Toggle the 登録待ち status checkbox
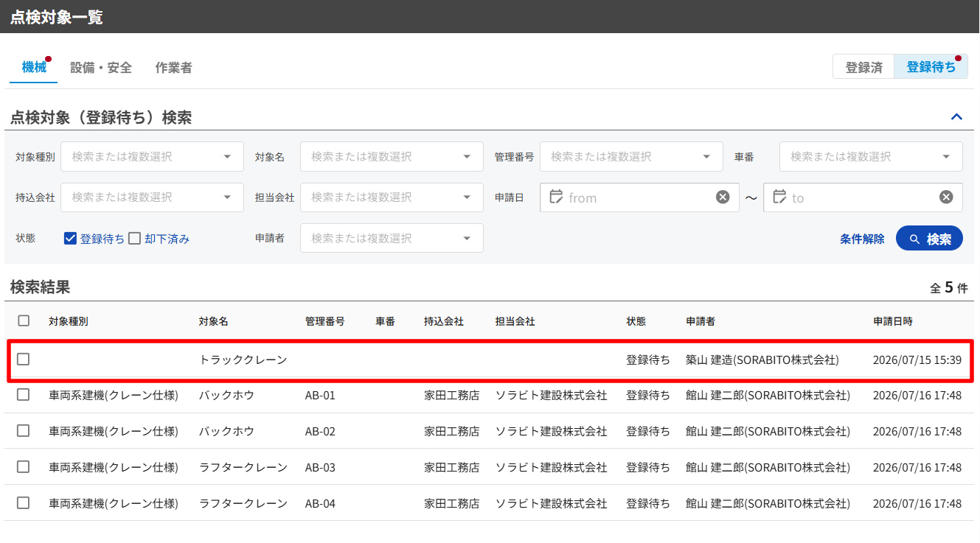The width and height of the screenshot is (980, 543). point(71,238)
